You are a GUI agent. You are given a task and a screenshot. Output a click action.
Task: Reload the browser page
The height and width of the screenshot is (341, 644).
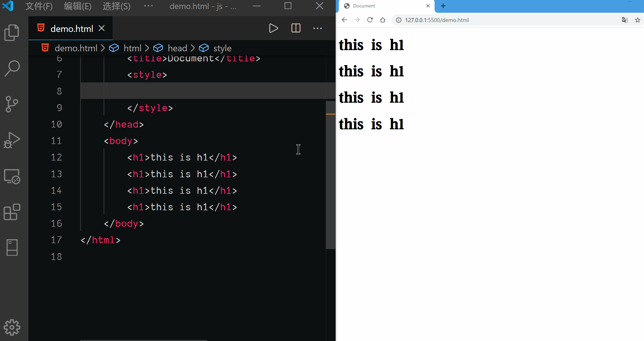click(370, 20)
